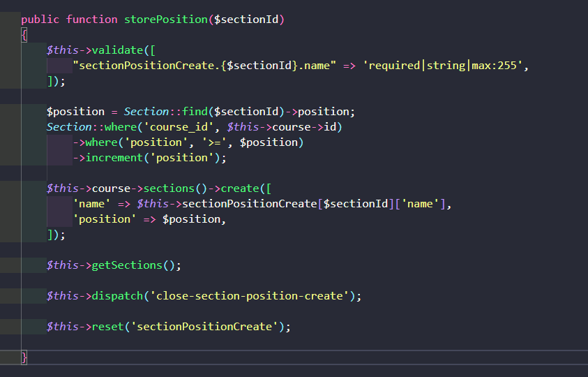Click the "sectionPositionCreate.{$sectionId}.name" validation key string
Screen dimensions: 588x377
click(x=204, y=66)
